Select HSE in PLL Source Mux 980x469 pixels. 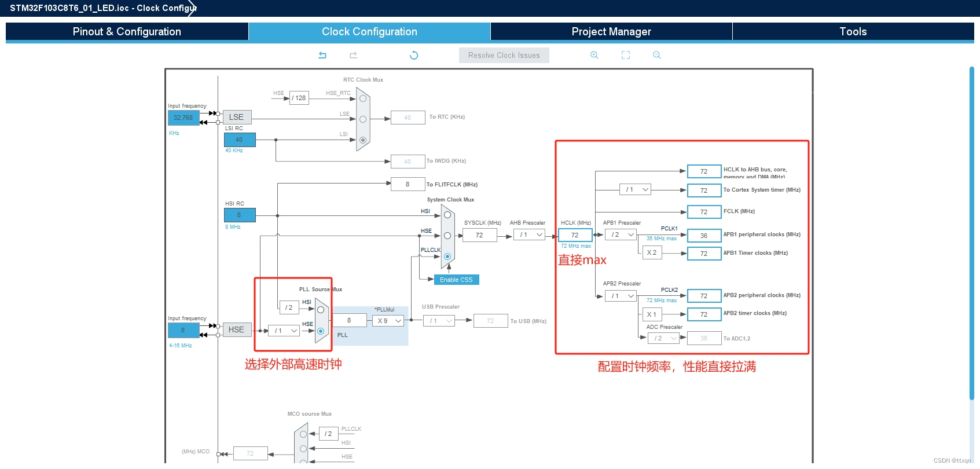[x=321, y=331]
